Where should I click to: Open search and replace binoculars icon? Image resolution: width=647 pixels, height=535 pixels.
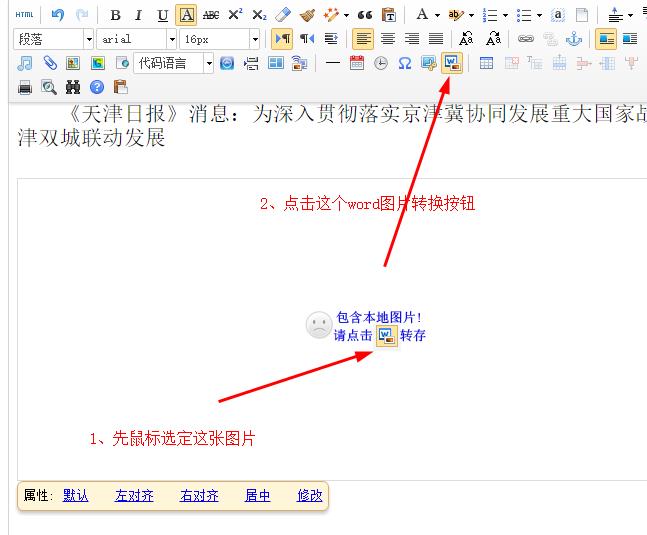tap(72, 87)
